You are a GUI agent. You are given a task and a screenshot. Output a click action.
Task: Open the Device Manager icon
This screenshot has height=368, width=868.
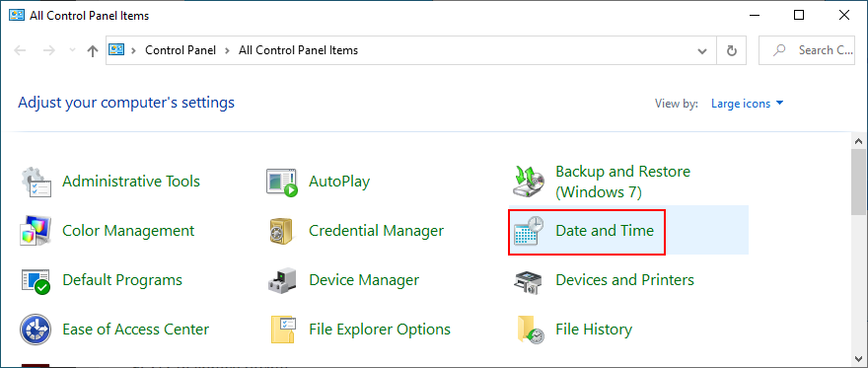click(x=282, y=280)
